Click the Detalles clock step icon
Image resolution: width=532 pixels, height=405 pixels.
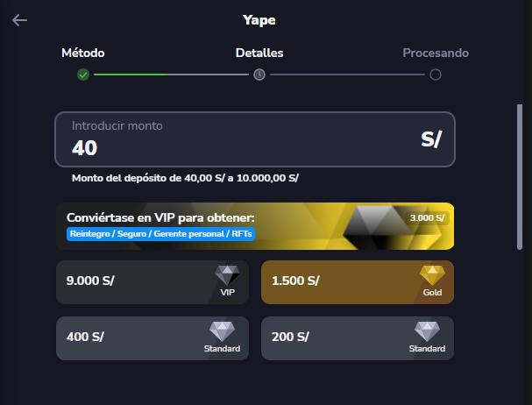259,75
